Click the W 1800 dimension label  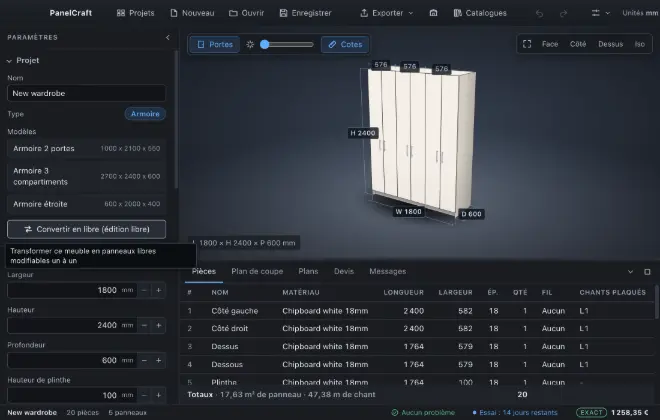point(408,212)
